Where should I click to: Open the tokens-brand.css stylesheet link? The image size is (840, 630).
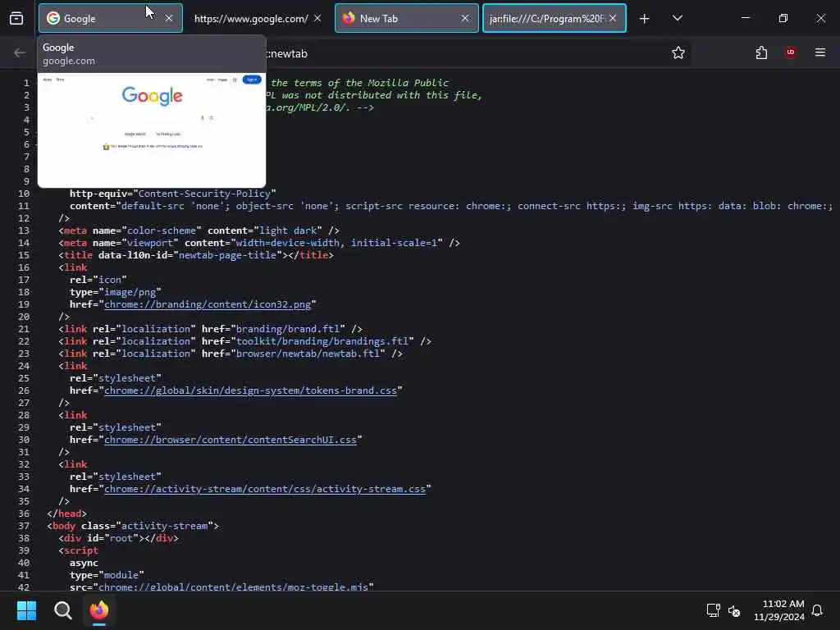[250, 390]
